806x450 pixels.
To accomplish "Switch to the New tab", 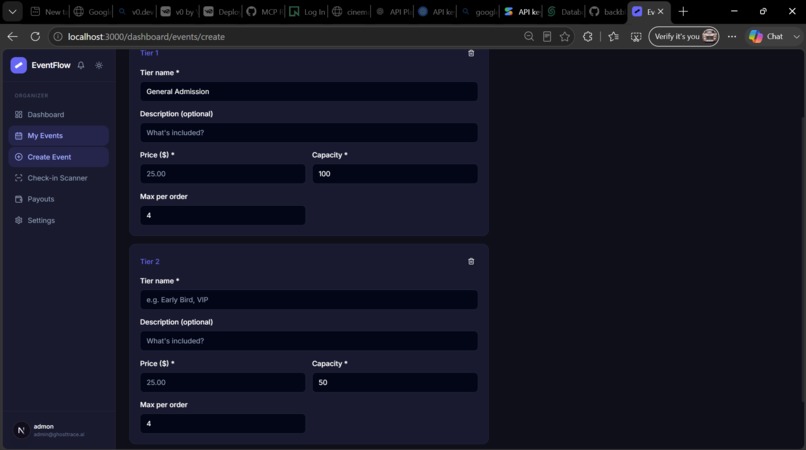I will point(48,11).
